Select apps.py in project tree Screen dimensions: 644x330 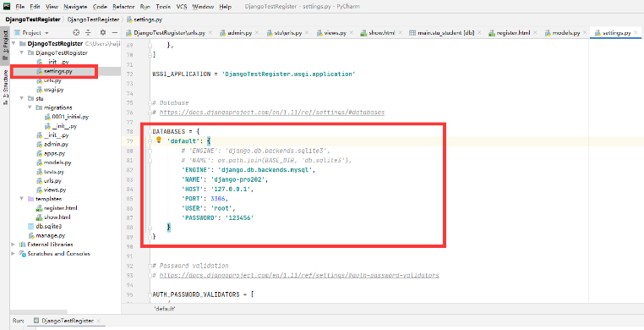[x=55, y=153]
